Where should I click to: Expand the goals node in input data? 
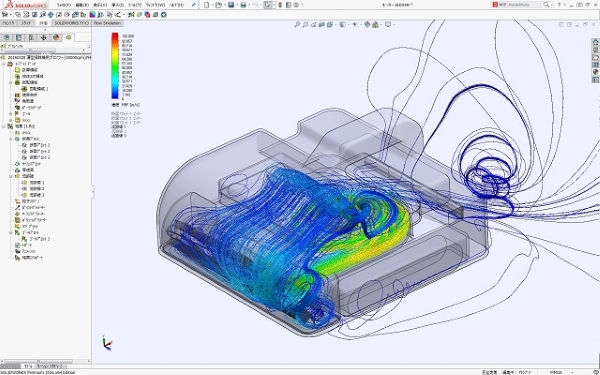11,114
